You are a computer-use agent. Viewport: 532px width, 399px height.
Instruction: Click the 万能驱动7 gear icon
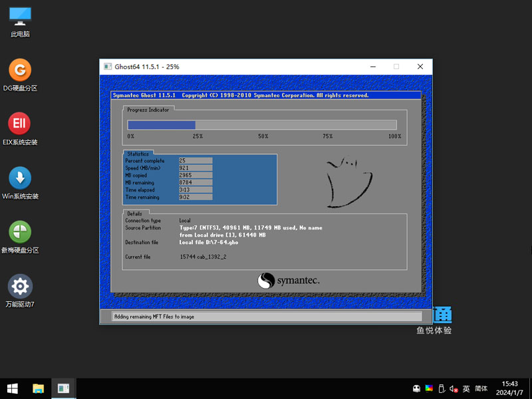(x=20, y=287)
